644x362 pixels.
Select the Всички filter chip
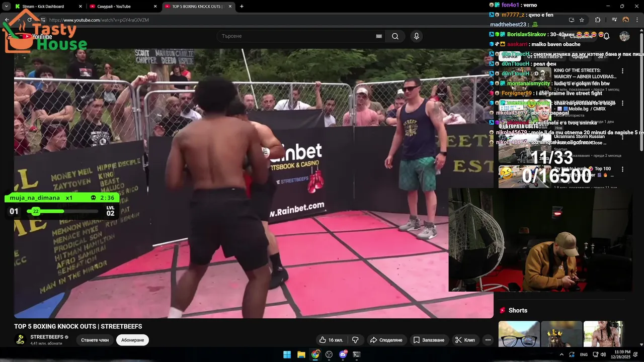pos(509,57)
